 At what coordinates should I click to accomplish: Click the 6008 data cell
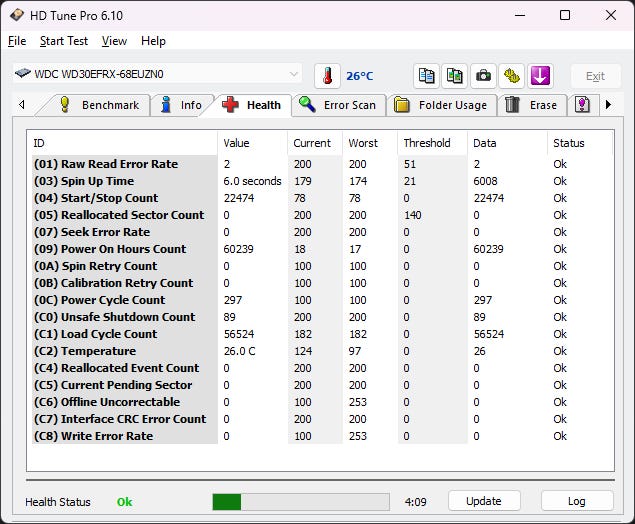(x=485, y=181)
